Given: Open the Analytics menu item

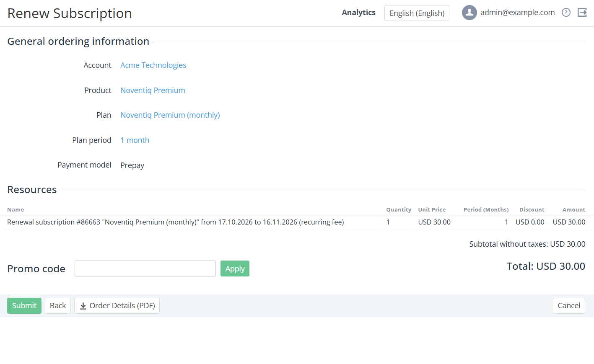Looking at the screenshot, I should [x=358, y=13].
